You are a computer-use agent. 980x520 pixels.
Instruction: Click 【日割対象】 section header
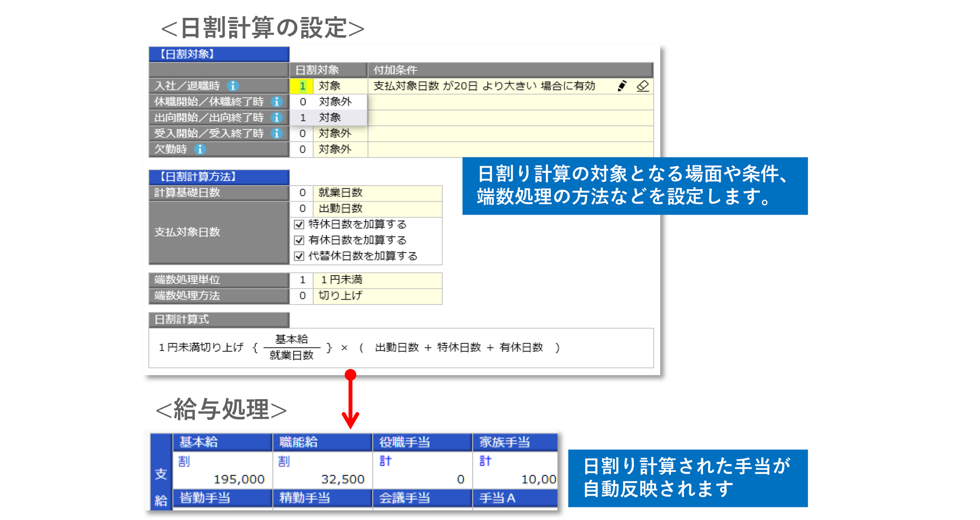219,54
